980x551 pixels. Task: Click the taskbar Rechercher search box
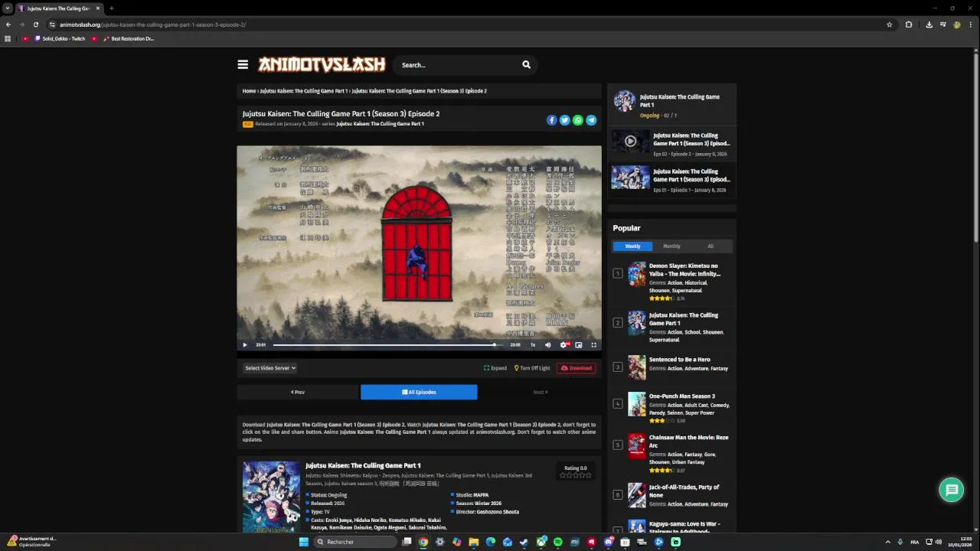click(356, 542)
